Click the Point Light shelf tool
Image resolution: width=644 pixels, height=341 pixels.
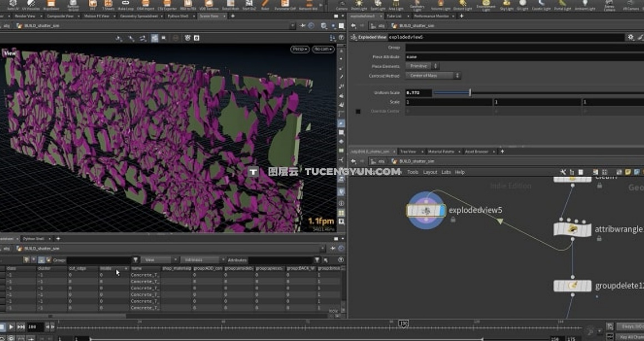[360, 5]
